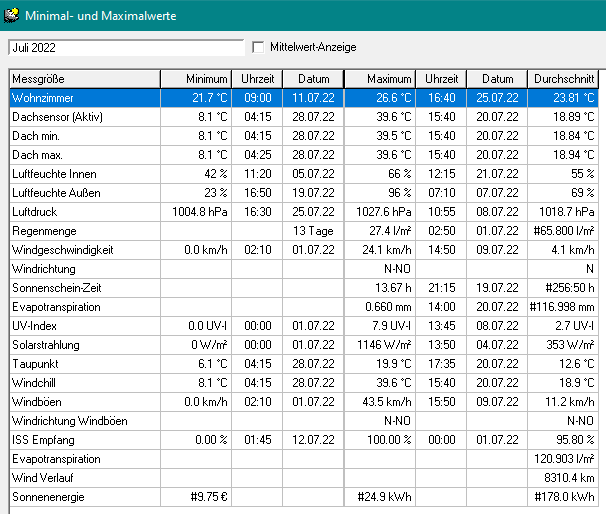The width and height of the screenshot is (606, 514).
Task: Select the Sonnenschein-Zeit row
Action: (84, 288)
